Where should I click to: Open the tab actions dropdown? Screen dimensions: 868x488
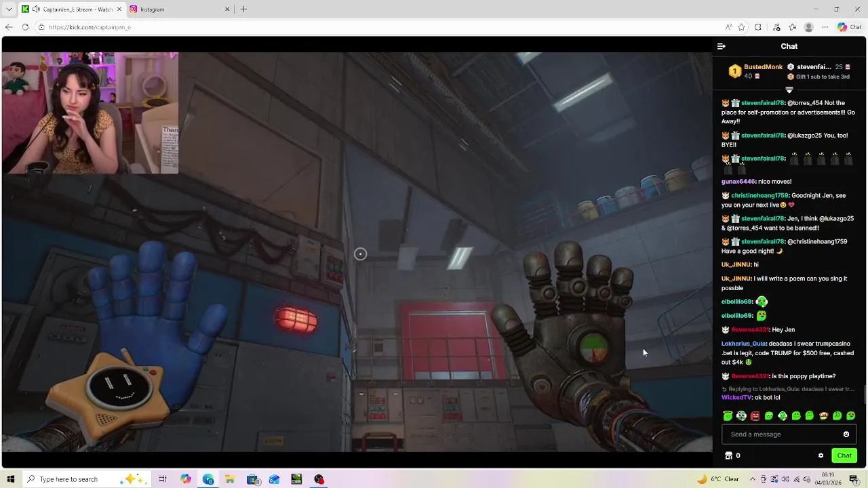coord(9,9)
